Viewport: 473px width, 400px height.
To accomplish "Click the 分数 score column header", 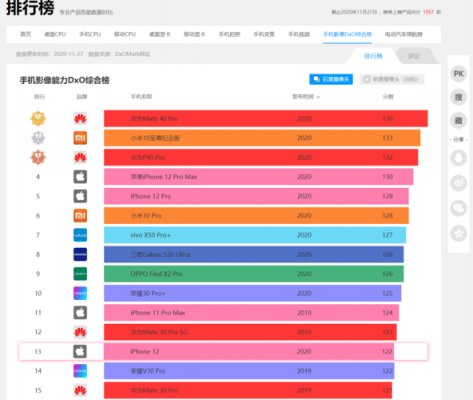I will [388, 97].
